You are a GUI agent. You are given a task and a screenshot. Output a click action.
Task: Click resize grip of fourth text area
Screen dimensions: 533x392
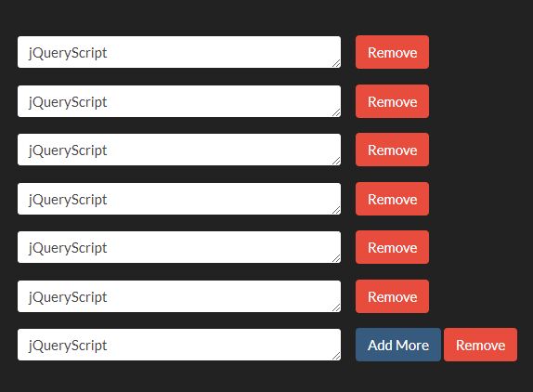(x=336, y=210)
